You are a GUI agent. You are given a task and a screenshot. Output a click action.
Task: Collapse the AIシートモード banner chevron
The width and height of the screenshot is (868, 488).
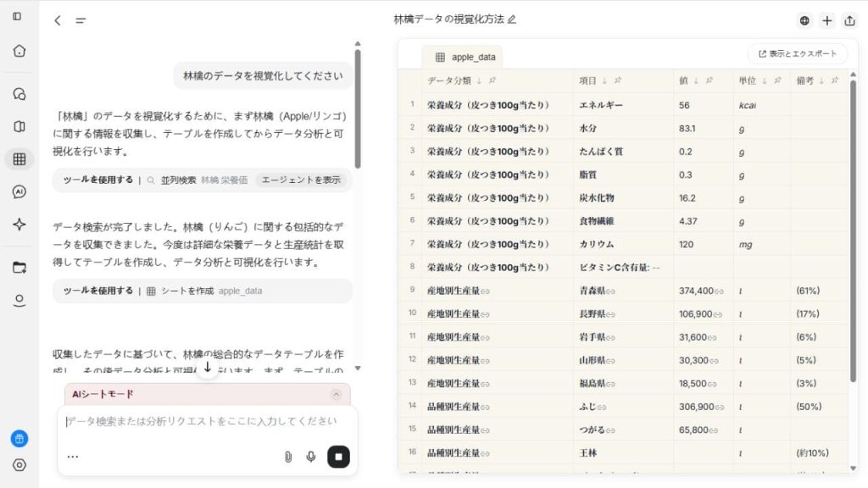tap(336, 394)
